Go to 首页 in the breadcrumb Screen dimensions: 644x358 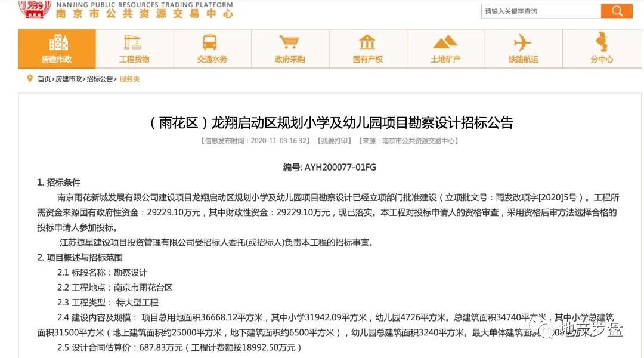tap(44, 79)
